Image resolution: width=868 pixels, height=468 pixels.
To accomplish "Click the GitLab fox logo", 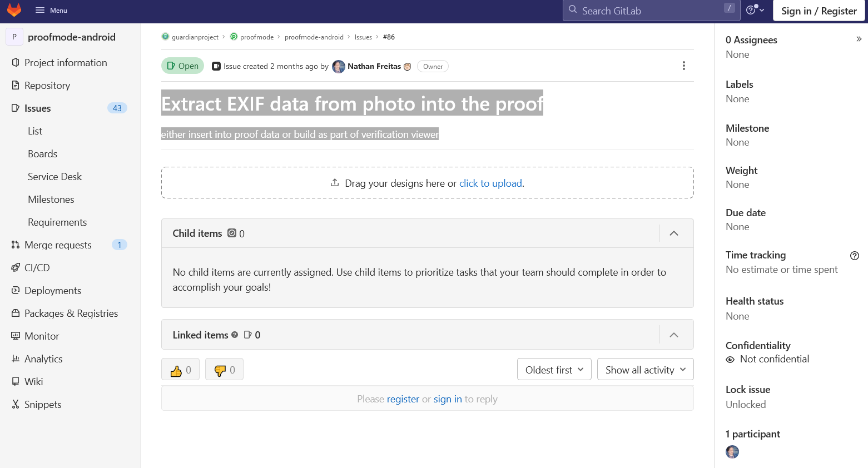I will [14, 10].
